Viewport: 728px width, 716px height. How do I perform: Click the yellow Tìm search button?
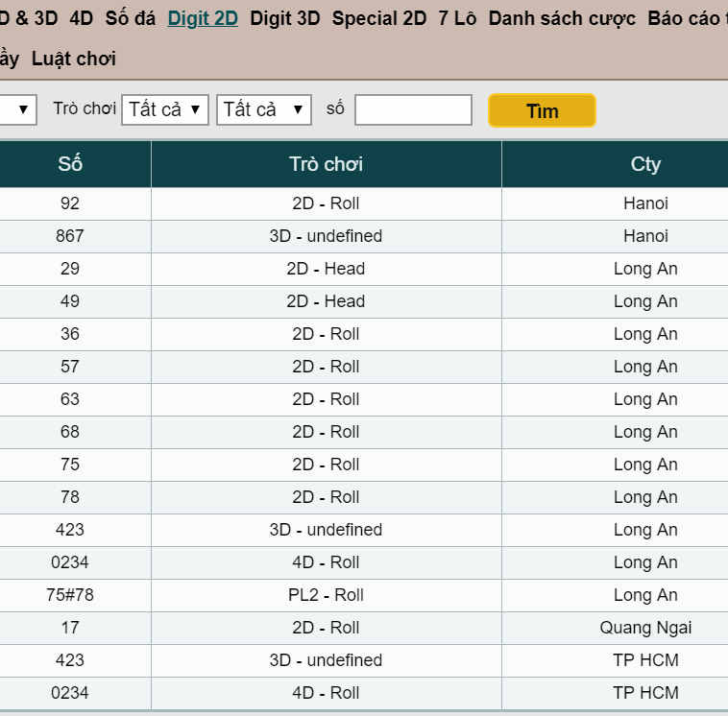tap(542, 110)
